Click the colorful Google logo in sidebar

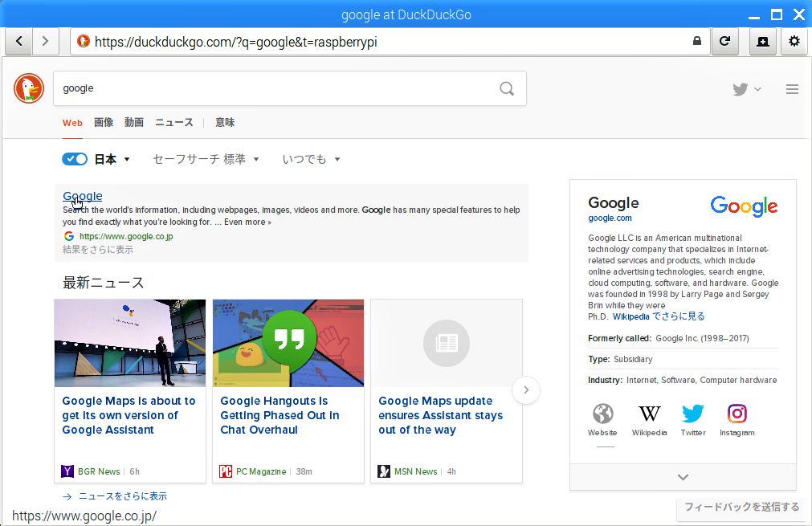745,206
